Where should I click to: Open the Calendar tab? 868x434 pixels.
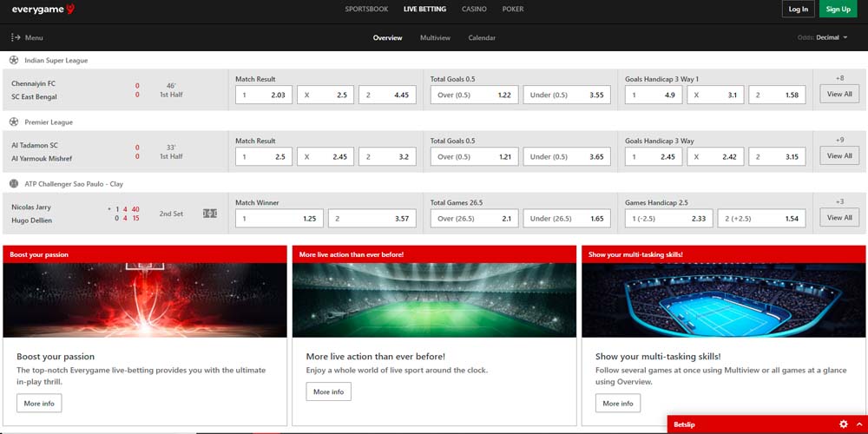(482, 38)
